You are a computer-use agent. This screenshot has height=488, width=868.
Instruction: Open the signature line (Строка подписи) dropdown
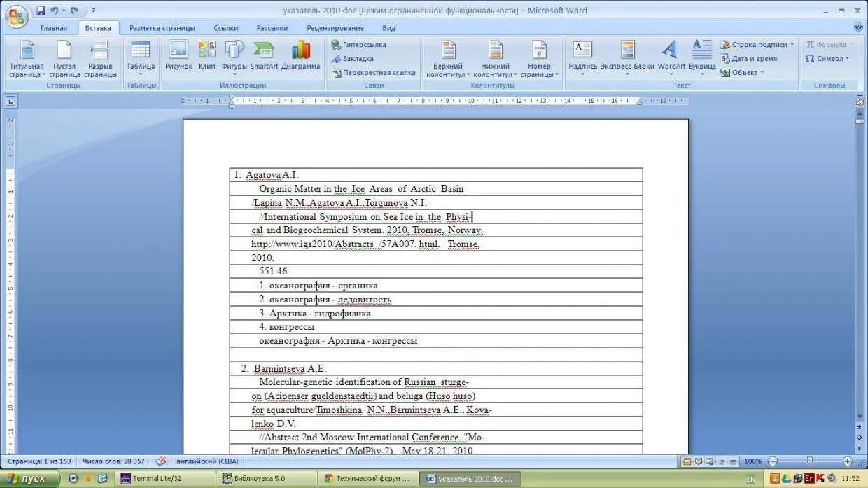pyautogui.click(x=757, y=45)
